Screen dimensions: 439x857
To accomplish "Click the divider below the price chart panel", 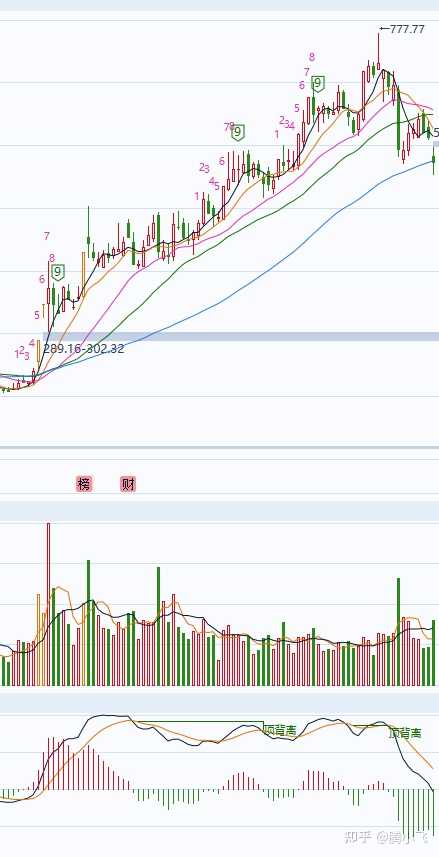I will [x=219, y=448].
